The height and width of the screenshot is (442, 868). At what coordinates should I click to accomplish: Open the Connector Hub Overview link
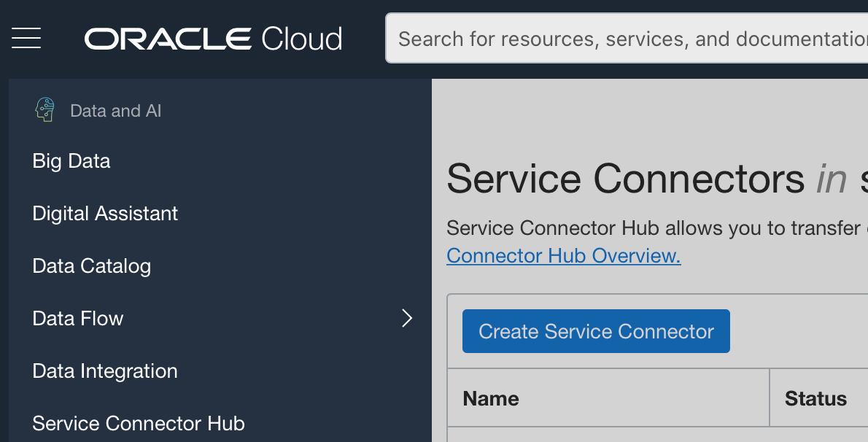pyautogui.click(x=563, y=255)
